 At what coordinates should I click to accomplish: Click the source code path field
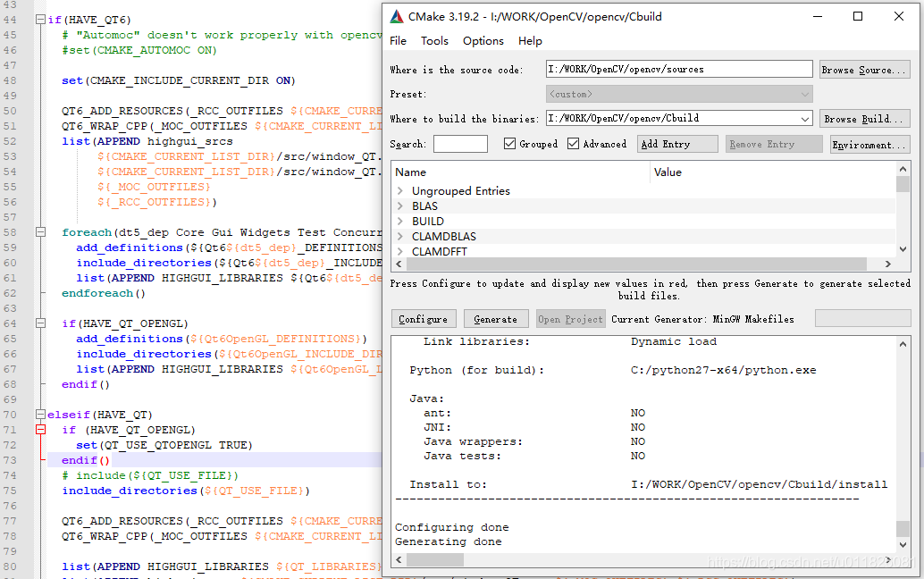click(679, 69)
